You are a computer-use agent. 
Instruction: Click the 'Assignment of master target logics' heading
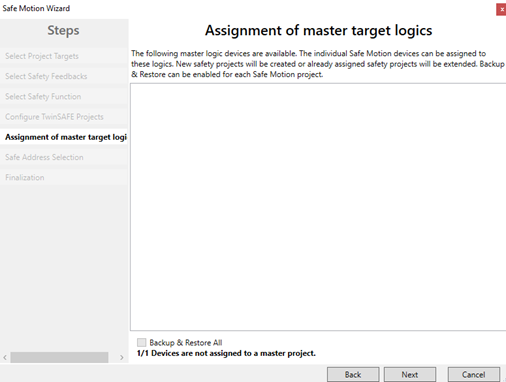[318, 31]
